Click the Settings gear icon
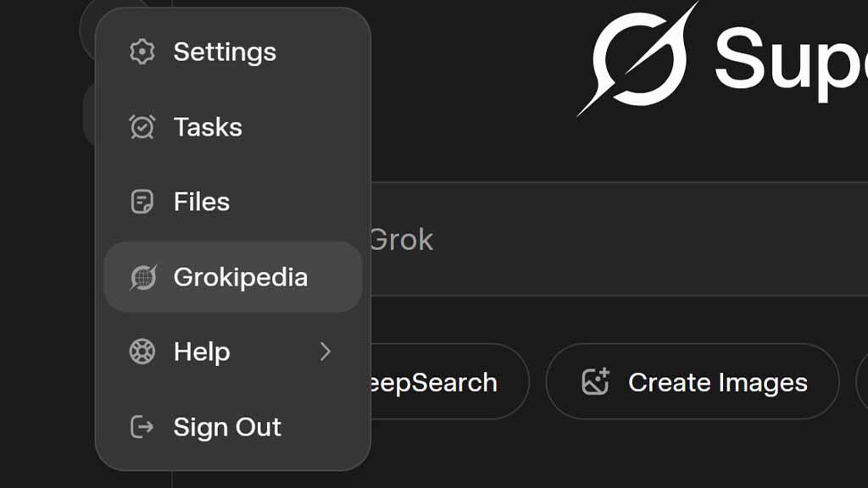The width and height of the screenshot is (868, 488). [142, 52]
